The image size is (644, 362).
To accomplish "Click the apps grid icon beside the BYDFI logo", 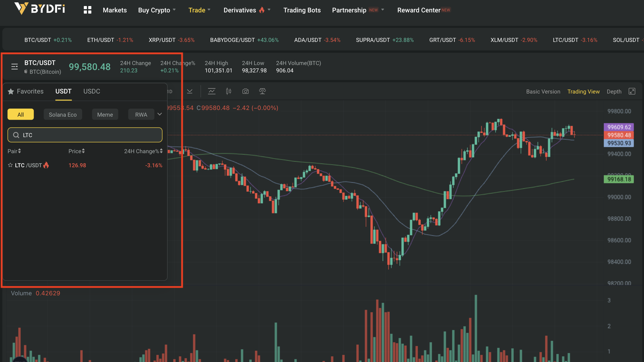I will tap(87, 10).
